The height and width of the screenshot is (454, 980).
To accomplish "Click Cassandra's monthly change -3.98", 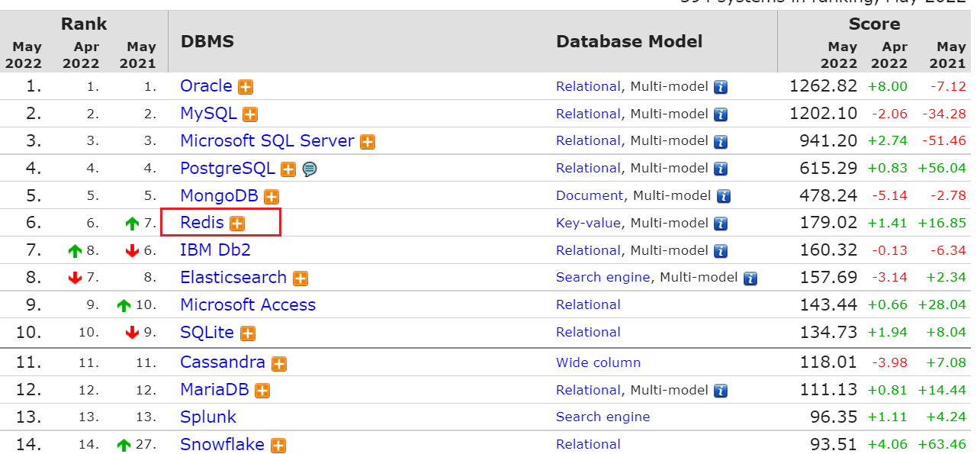I will pyautogui.click(x=889, y=362).
